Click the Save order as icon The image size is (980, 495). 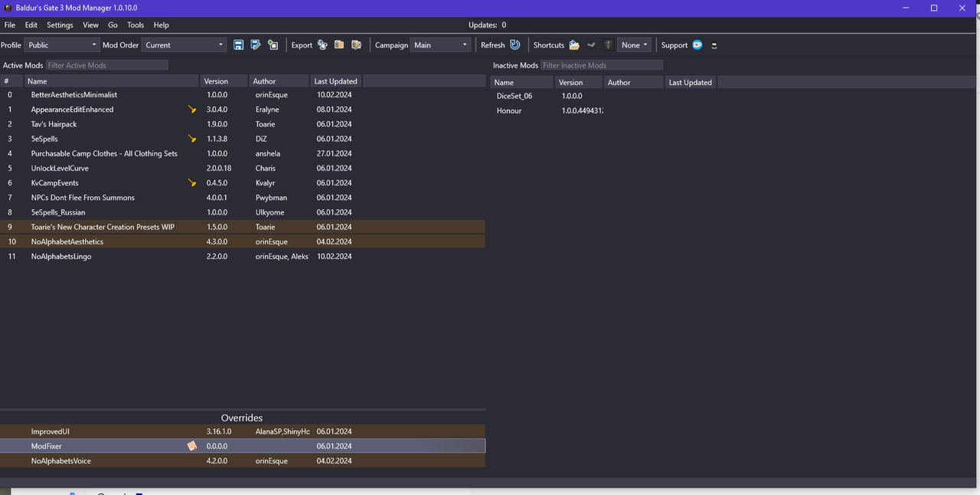[256, 45]
